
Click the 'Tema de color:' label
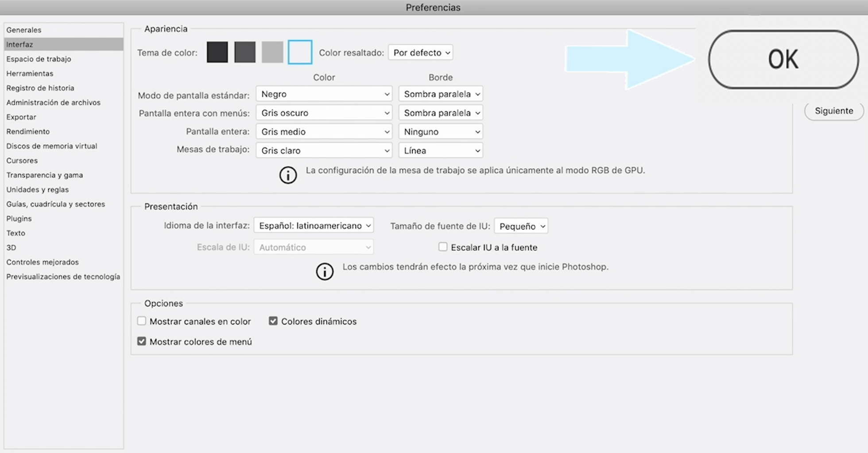[167, 53]
